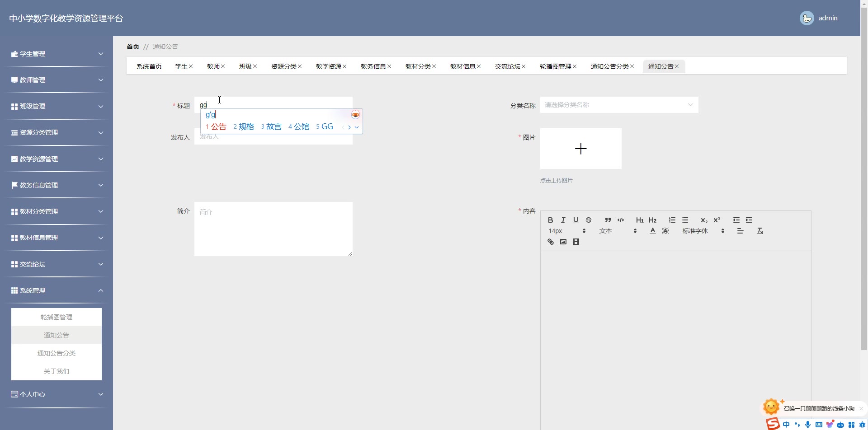
Task: Insert a blockquote in the editor
Action: click(608, 220)
